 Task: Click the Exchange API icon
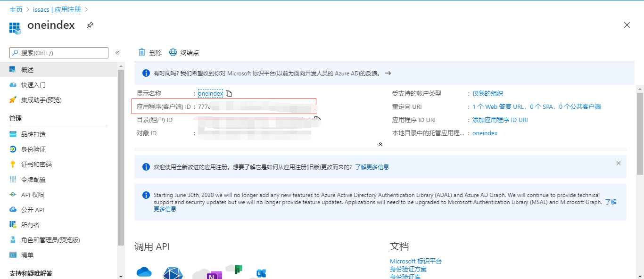[x=261, y=273]
